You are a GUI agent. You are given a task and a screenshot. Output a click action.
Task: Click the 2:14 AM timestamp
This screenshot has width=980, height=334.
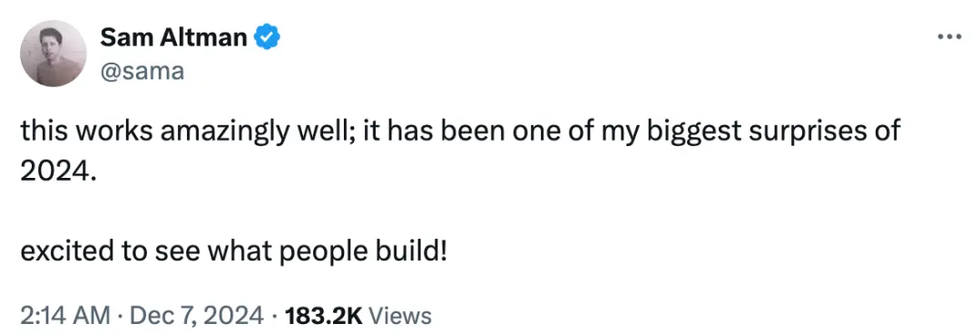click(65, 315)
